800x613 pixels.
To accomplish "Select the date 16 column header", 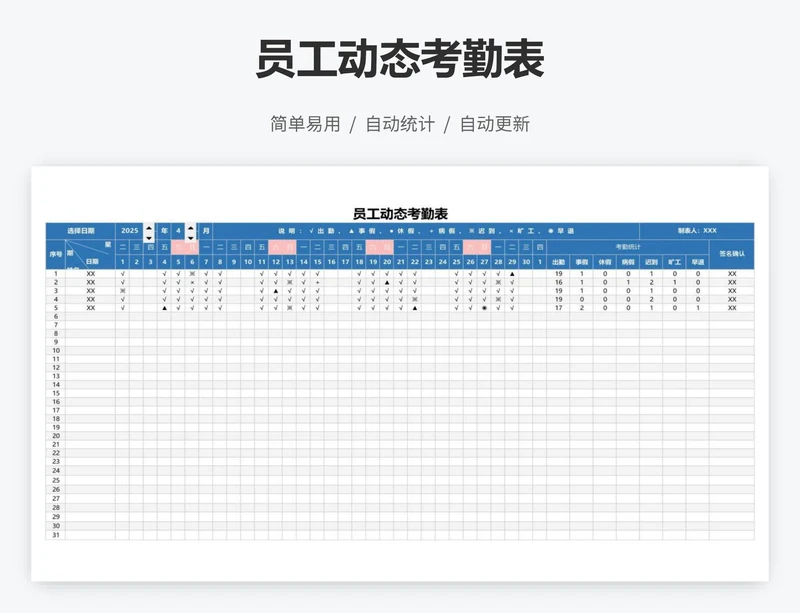I will tap(331, 262).
